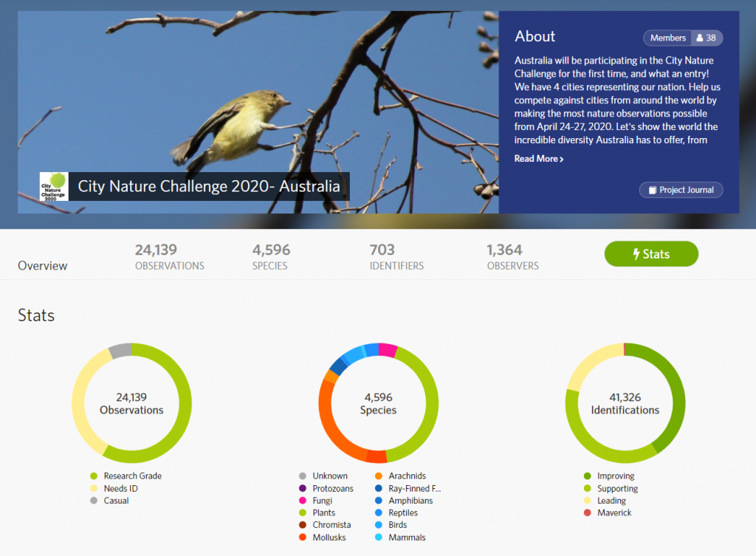The height and width of the screenshot is (556, 756).
Task: Click the Project Journal book icon
Action: (652, 191)
